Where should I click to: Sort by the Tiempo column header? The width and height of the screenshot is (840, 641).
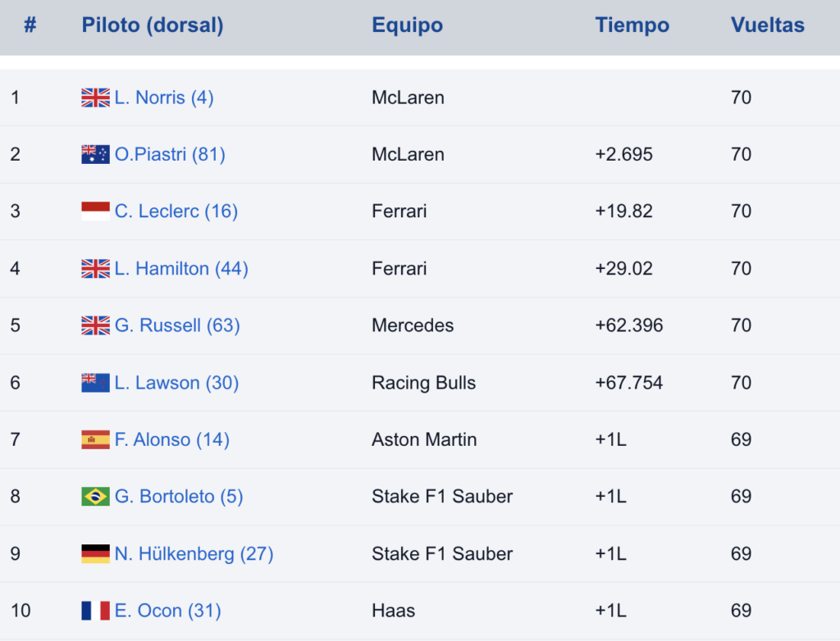click(x=632, y=25)
